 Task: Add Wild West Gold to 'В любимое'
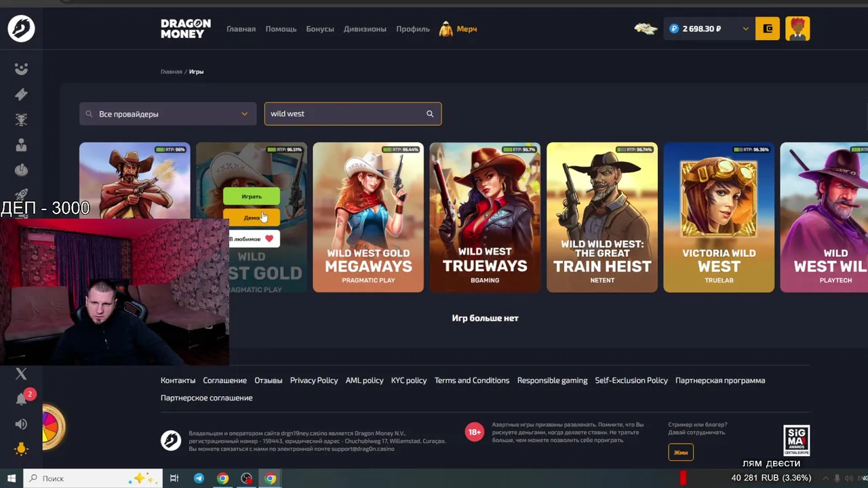point(251,239)
